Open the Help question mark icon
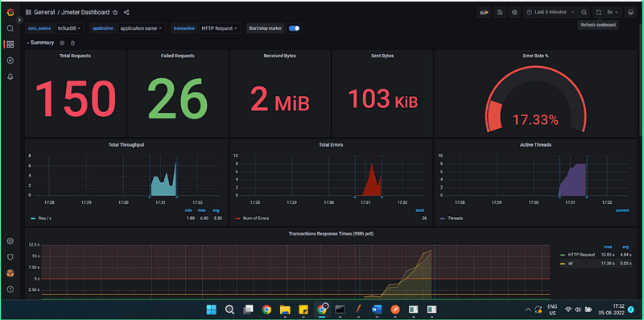The image size is (644, 320). [x=10, y=289]
